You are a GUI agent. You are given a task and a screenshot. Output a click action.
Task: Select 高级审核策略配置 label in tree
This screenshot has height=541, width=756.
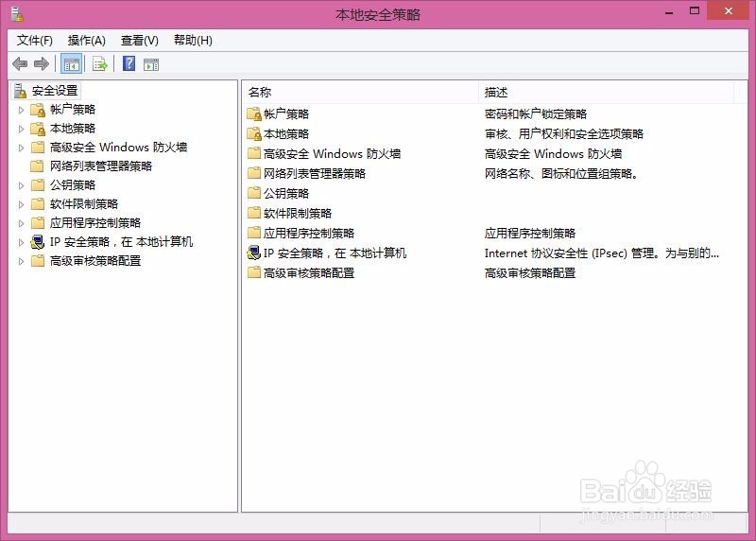point(95,261)
